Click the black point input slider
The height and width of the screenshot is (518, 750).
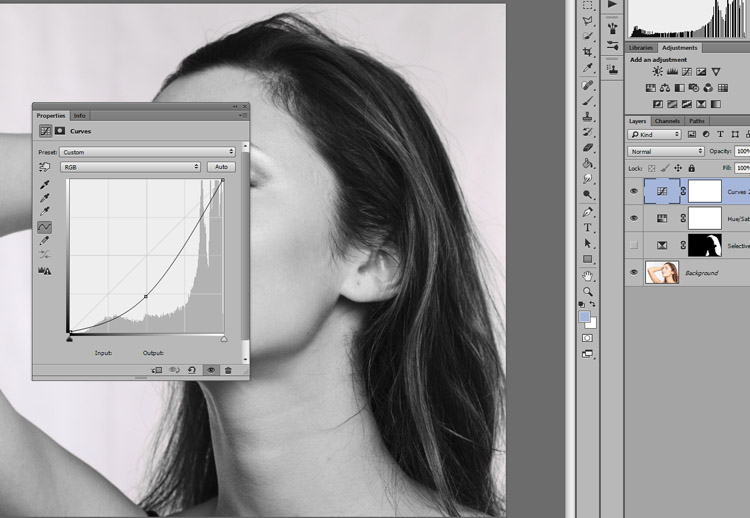(x=69, y=339)
